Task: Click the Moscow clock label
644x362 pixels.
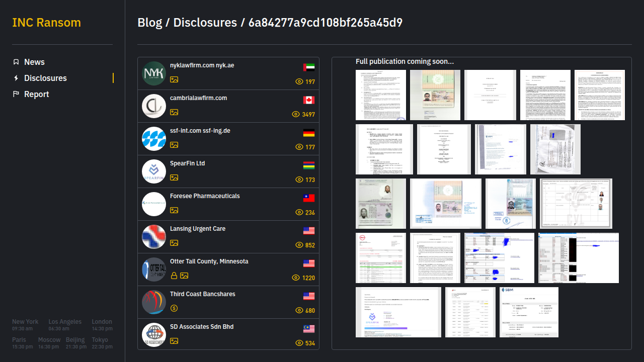Action: pos(49,340)
